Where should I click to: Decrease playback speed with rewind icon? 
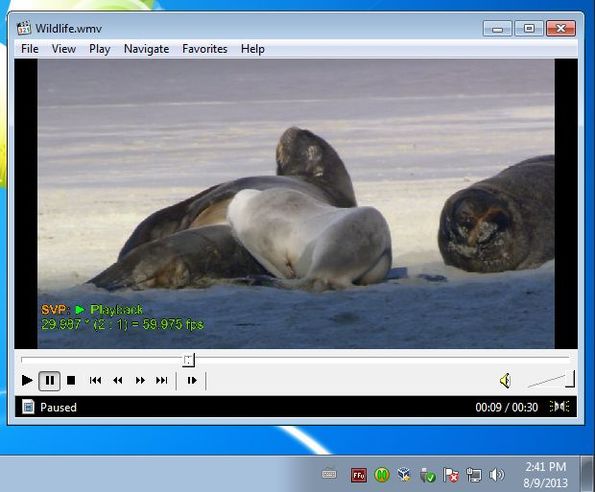[118, 380]
